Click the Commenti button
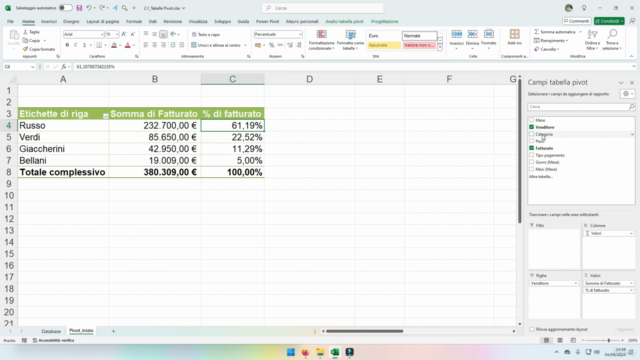The height and width of the screenshot is (360, 640). coord(576,21)
